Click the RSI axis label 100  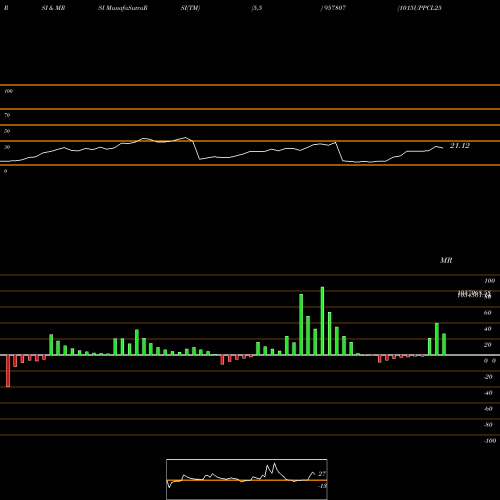pyautogui.click(x=8, y=91)
